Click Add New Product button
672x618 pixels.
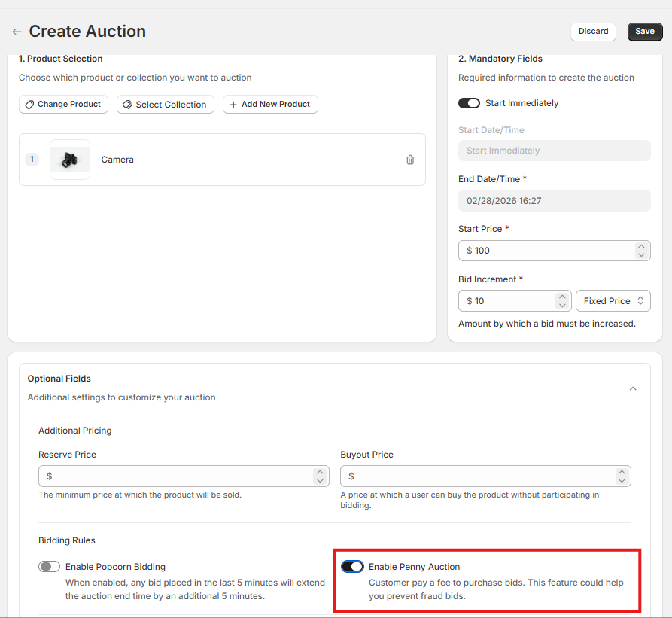[270, 105]
